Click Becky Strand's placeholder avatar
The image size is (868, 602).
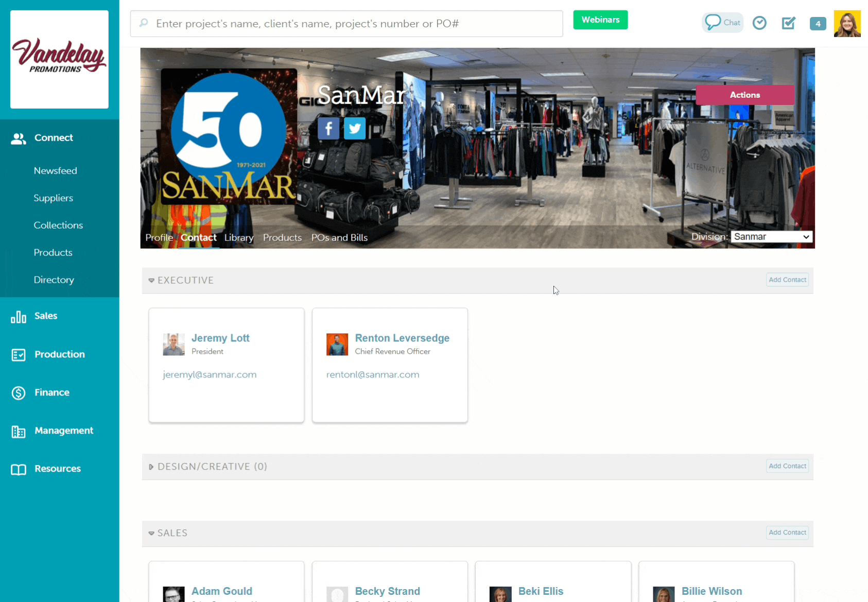pos(337,594)
